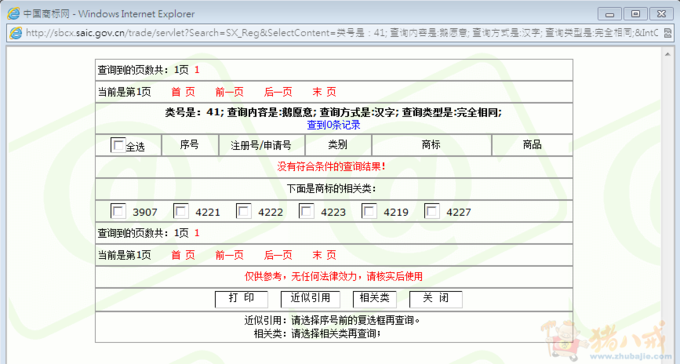Click the 没有符合条件的查询结果 message
The width and height of the screenshot is (680, 364).
331,167
